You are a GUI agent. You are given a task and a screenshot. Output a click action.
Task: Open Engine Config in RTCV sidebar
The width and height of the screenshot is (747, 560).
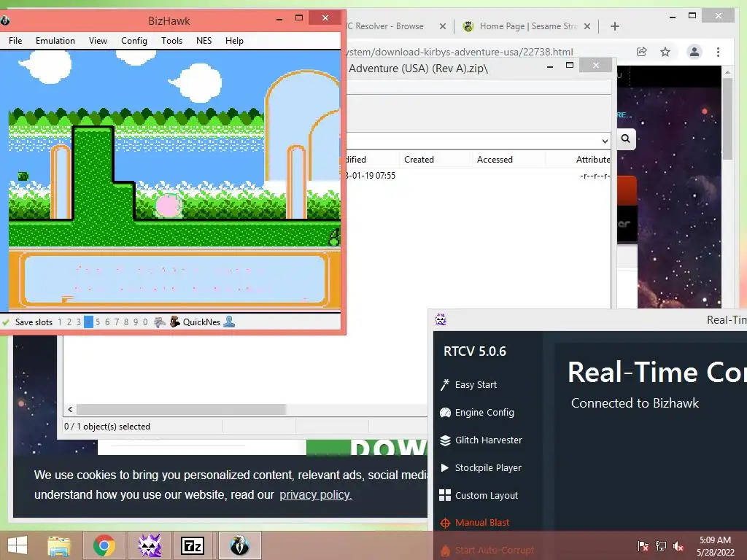(477, 413)
